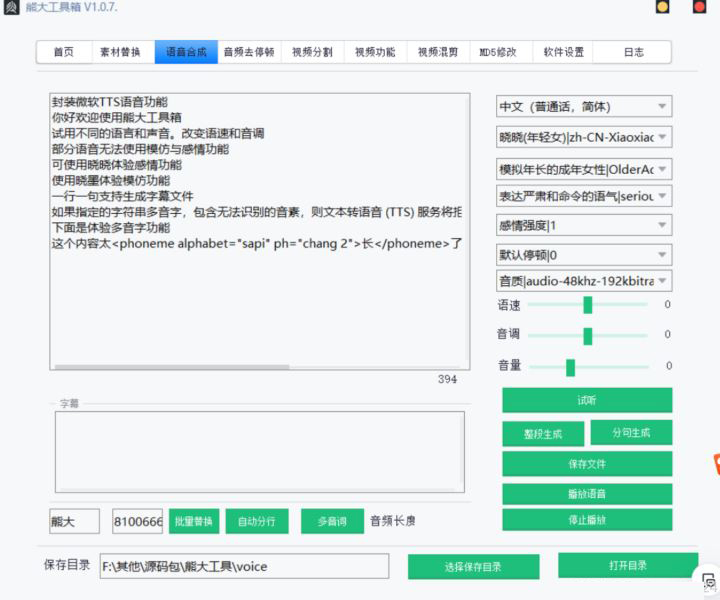Show the 日志 tab
The width and height of the screenshot is (720, 600).
coord(634,52)
